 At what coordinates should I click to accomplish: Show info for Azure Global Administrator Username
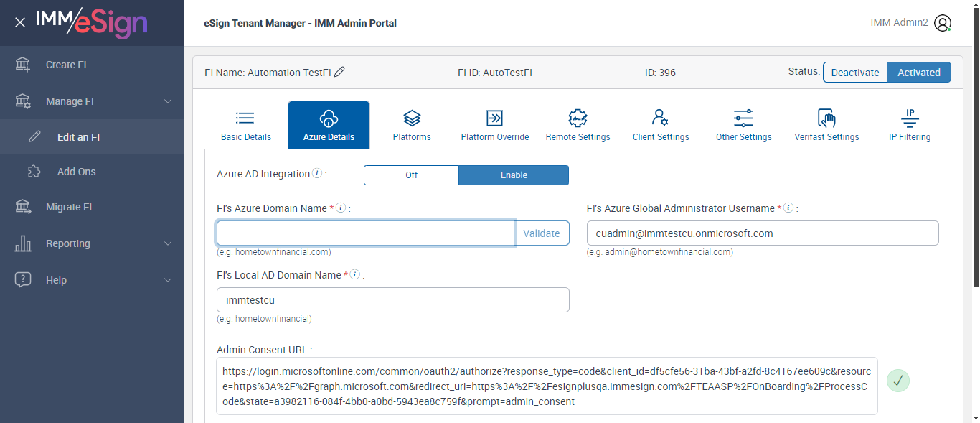tap(788, 208)
